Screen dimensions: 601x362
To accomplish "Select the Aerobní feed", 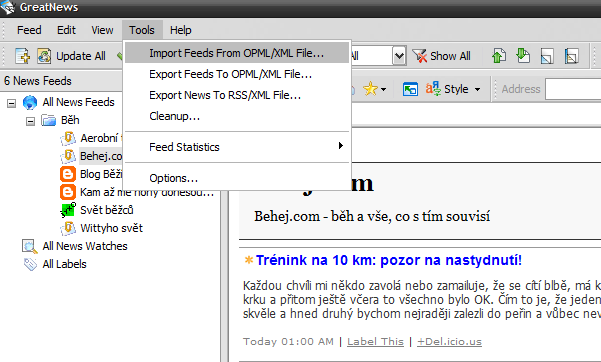I will pos(100,138).
